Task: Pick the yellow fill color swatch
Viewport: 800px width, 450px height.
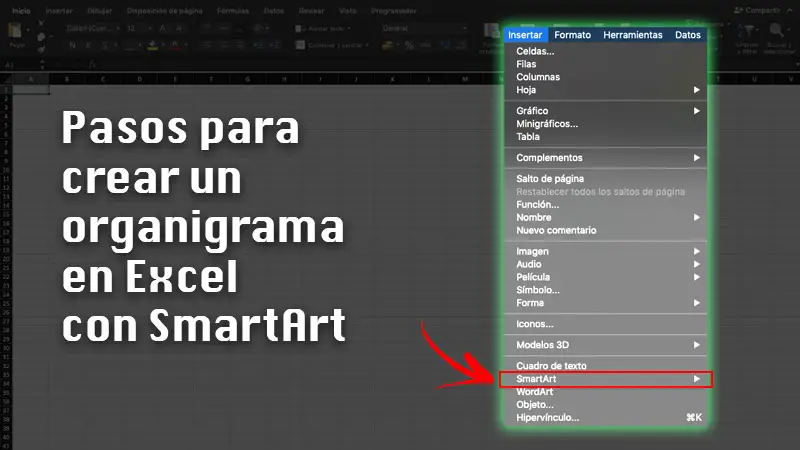Action: pyautogui.click(x=153, y=46)
